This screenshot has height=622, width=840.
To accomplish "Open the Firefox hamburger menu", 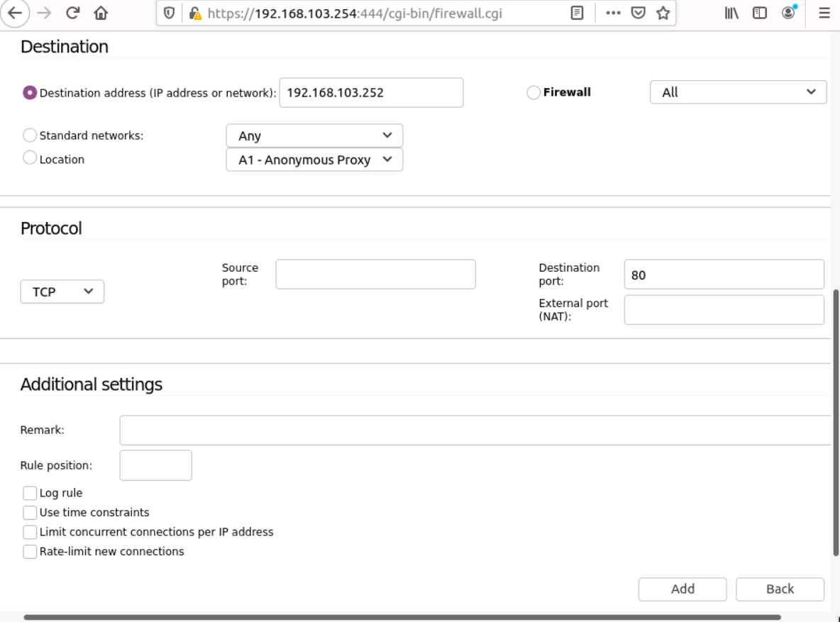I will coord(824,14).
